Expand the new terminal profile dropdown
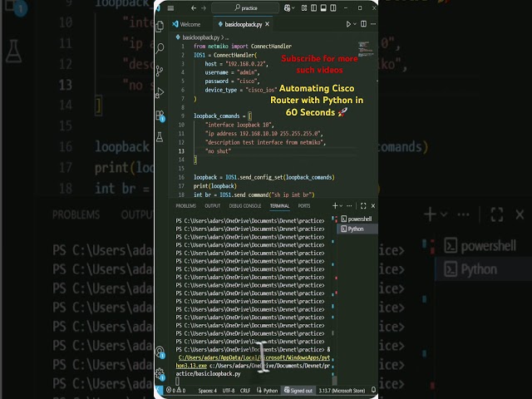Viewport: 532px width, 399px height. click(x=341, y=206)
